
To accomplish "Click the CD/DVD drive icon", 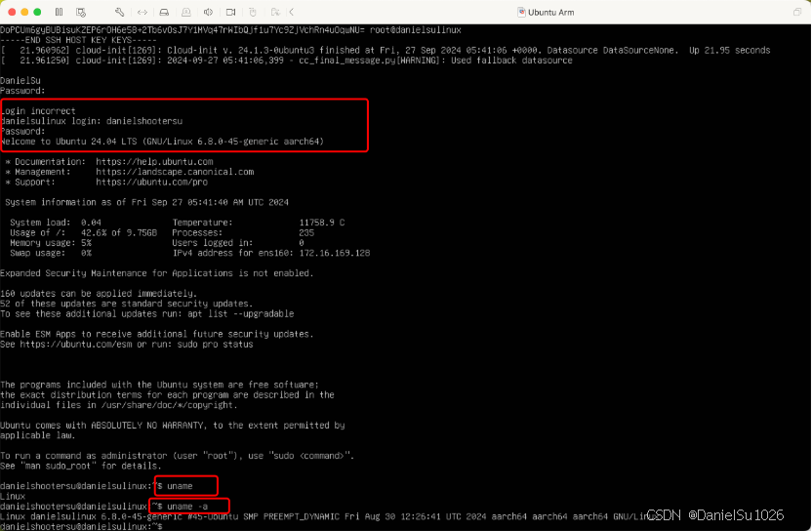I will click(185, 12).
